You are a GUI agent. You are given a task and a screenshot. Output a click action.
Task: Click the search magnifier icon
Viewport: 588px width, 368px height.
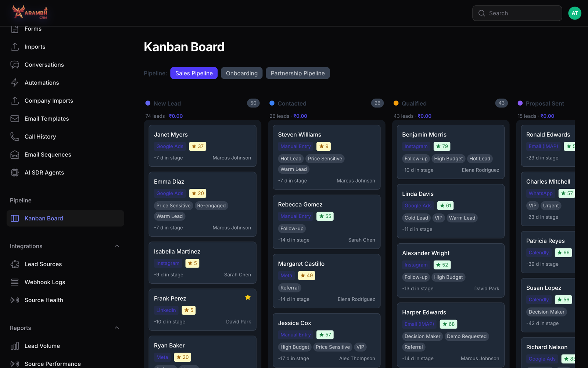point(481,13)
